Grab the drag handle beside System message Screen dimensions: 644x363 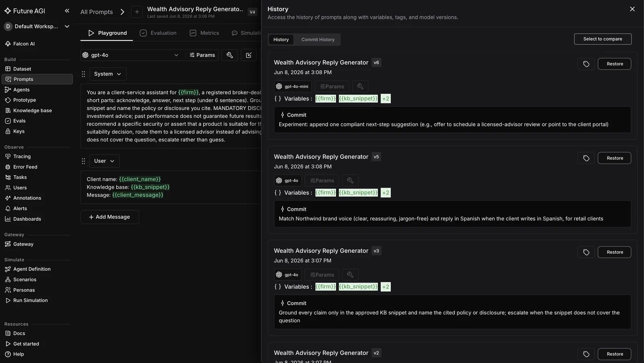[83, 74]
